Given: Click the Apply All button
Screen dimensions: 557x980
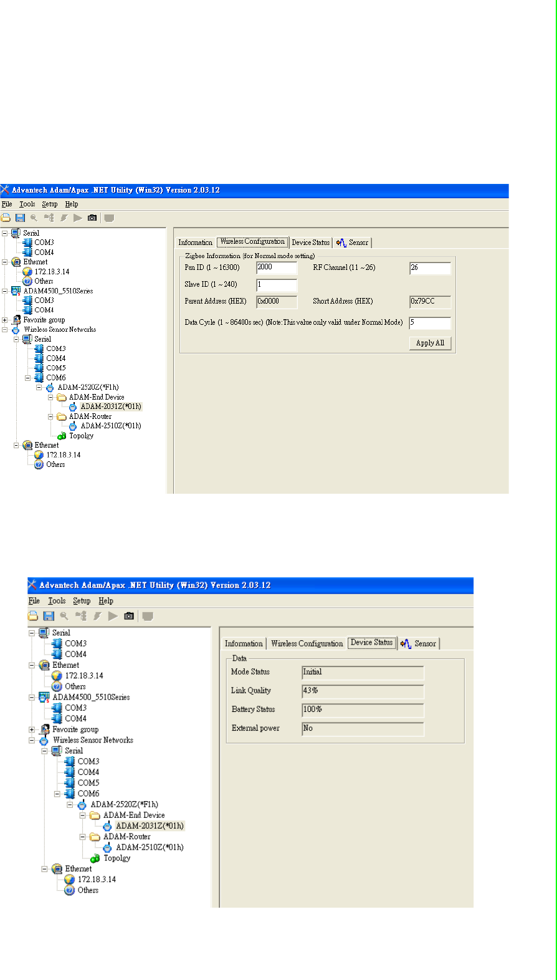Looking at the screenshot, I should (x=430, y=343).
